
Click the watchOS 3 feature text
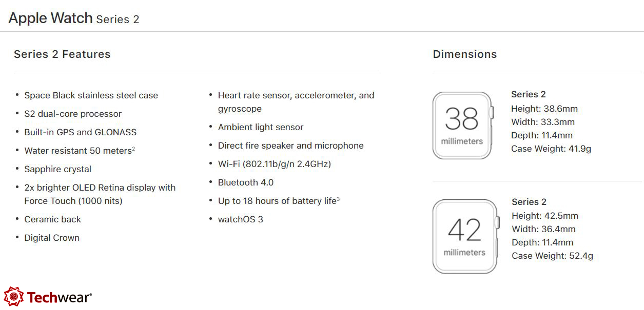(x=240, y=219)
